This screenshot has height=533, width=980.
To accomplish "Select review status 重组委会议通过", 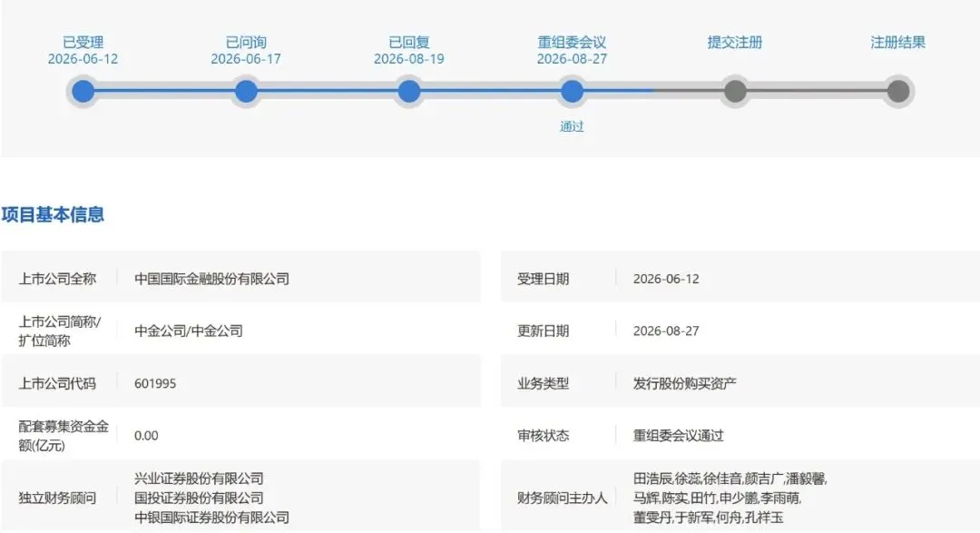I will pyautogui.click(x=678, y=436).
